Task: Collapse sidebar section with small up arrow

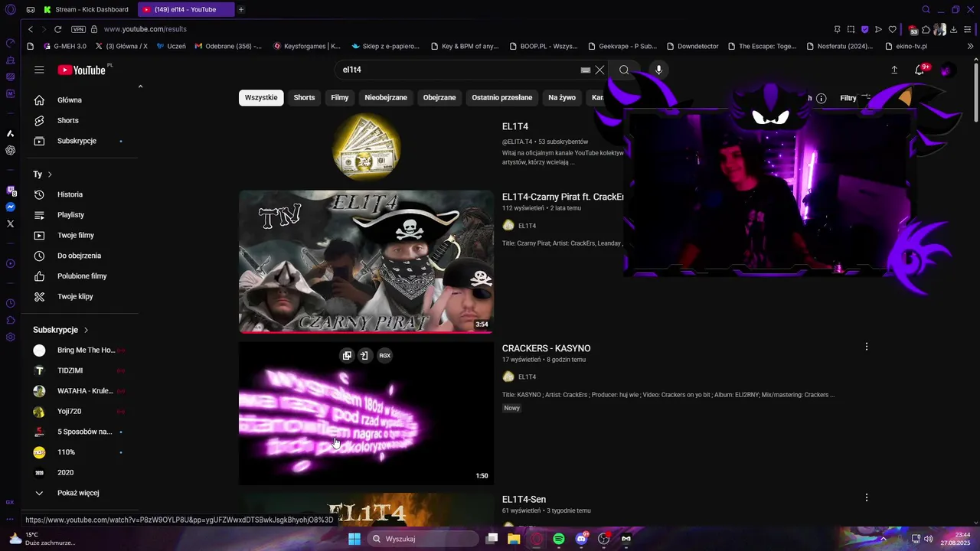Action: pos(140,86)
